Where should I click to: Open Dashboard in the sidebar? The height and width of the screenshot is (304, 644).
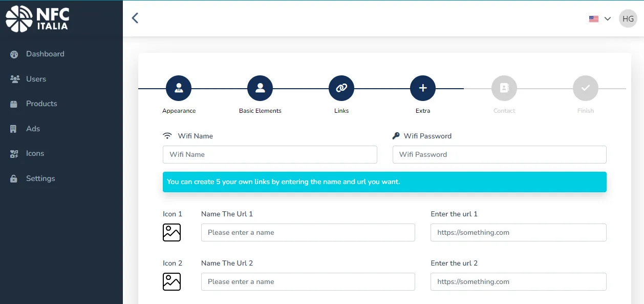[45, 54]
